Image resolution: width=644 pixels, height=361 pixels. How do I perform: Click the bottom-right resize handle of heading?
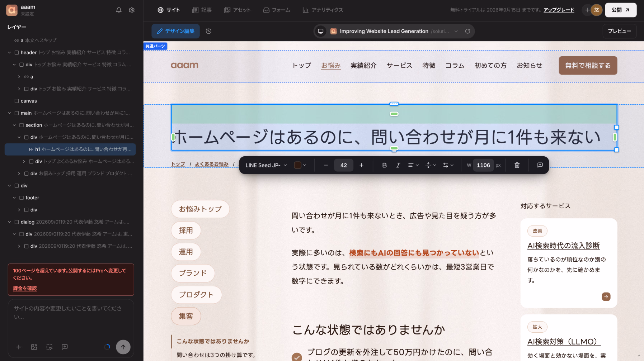point(616,150)
